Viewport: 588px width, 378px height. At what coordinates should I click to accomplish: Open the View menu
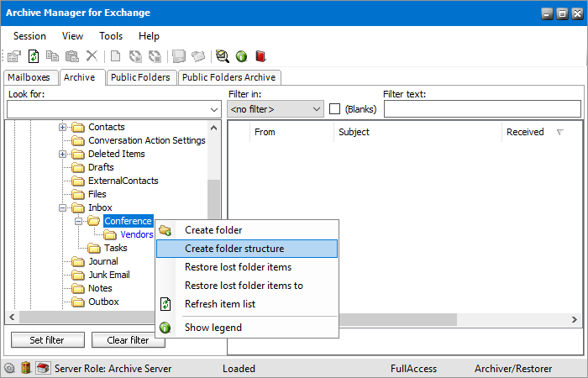pos(72,36)
